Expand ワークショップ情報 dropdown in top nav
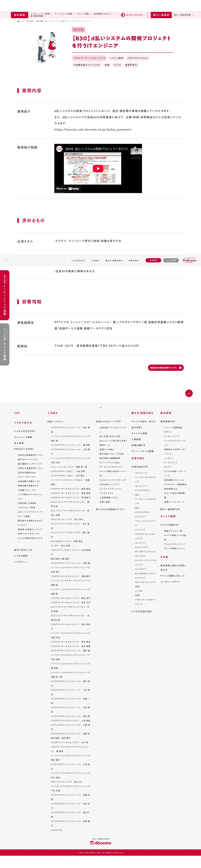 (64, 14)
